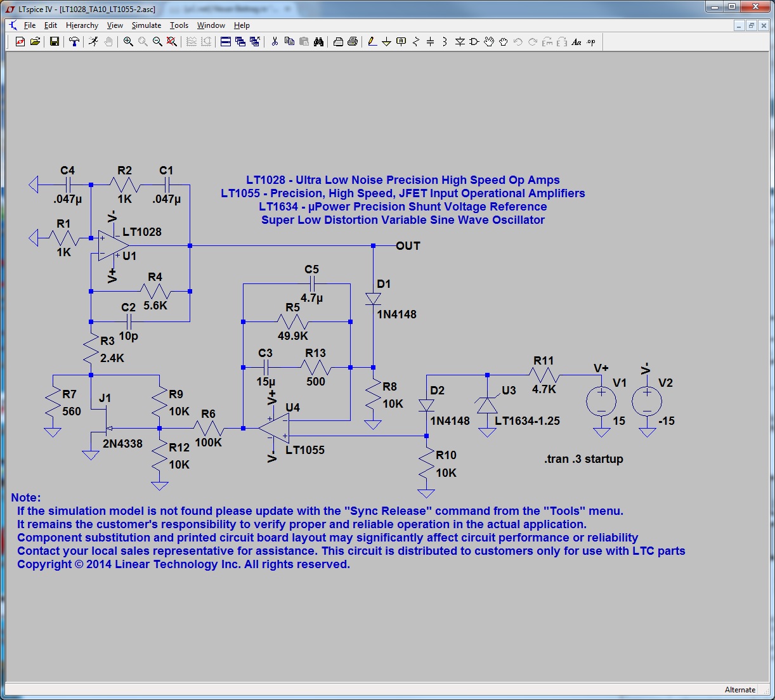775x700 pixels.
Task: Select the Cut scissors tool
Action: pos(275,42)
